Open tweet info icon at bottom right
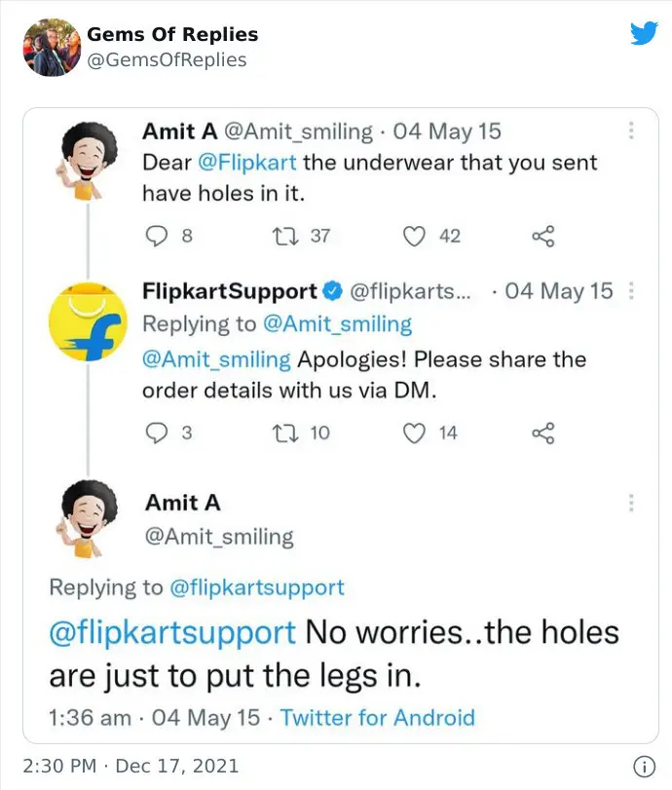Image resolution: width=672 pixels, height=790 pixels. click(x=645, y=767)
